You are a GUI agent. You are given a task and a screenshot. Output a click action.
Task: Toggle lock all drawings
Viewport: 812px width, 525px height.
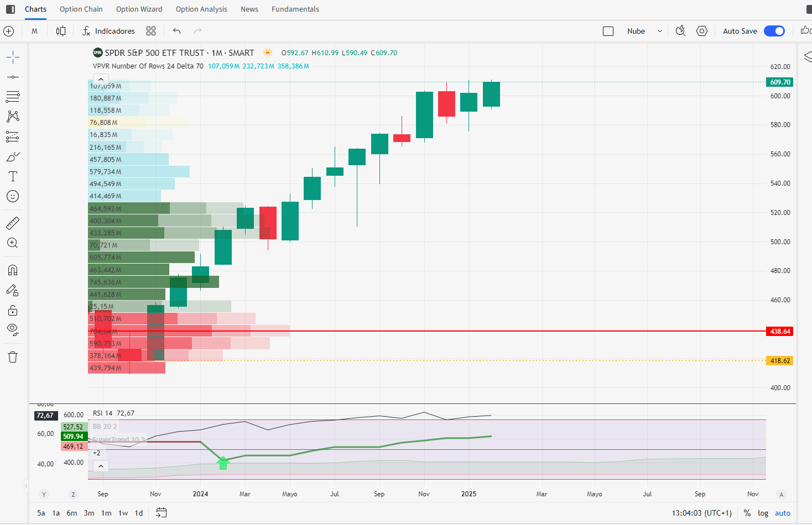13,310
